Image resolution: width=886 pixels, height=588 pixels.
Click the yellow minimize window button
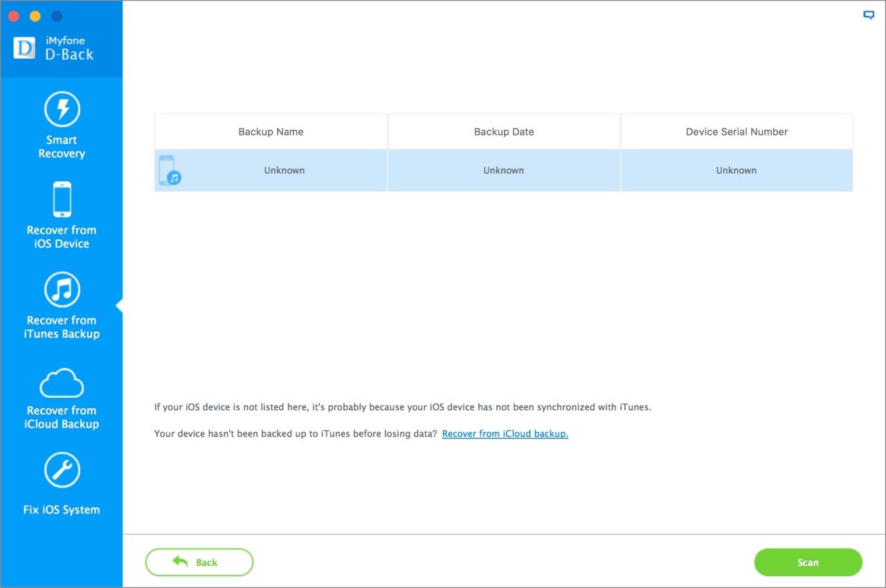(35, 16)
